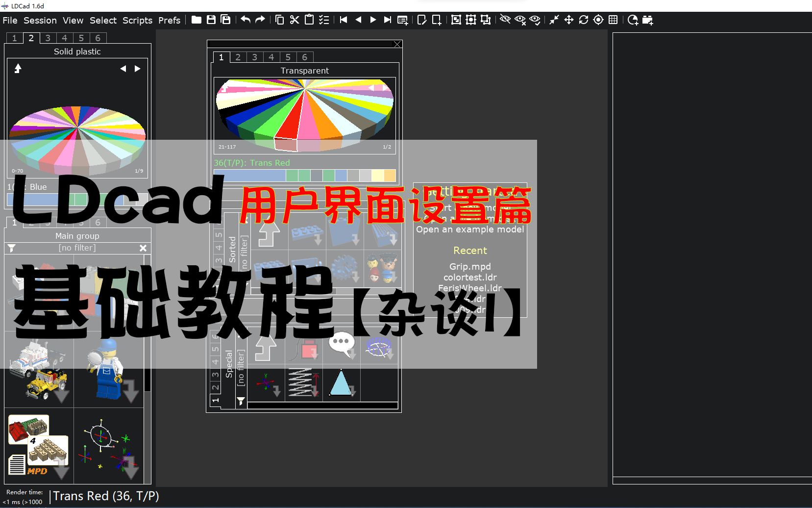812x508 pixels.
Task: Click the filter funnel in Special bin
Action: point(241,402)
